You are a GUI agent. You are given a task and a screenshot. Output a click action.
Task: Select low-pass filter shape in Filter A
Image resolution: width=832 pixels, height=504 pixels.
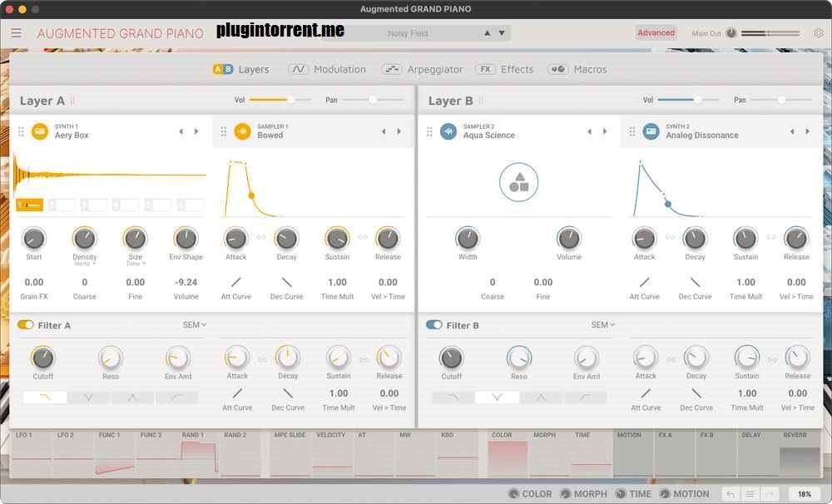pos(45,398)
